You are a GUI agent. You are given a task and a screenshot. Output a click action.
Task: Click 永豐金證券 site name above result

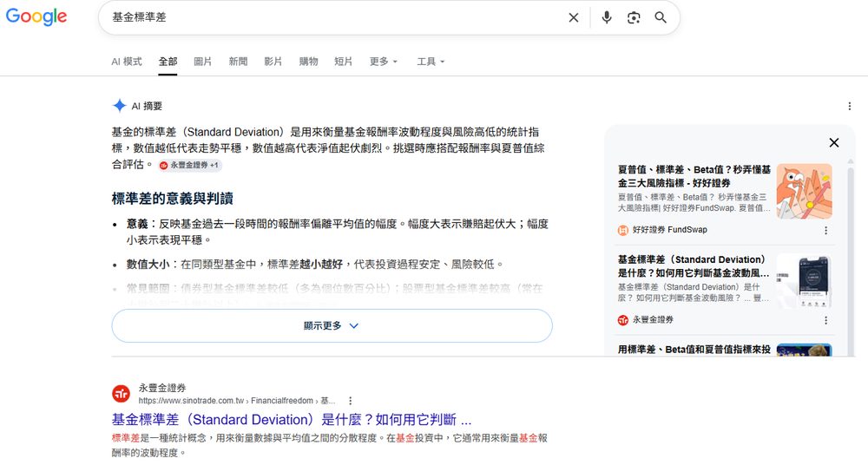click(162, 388)
